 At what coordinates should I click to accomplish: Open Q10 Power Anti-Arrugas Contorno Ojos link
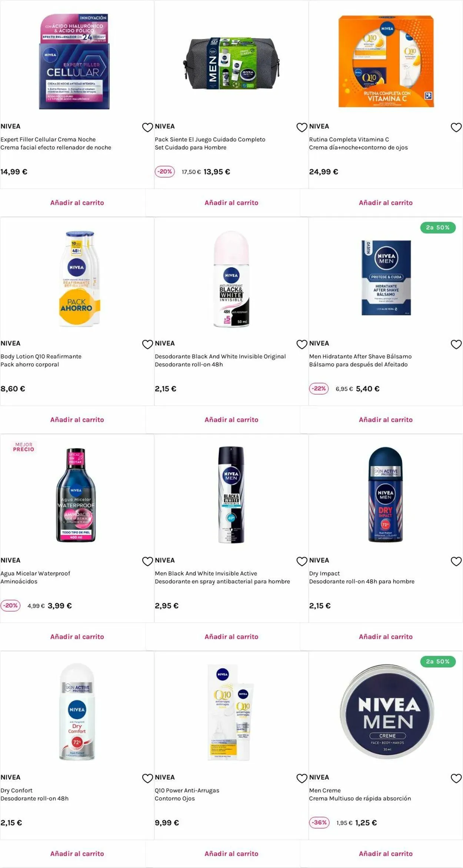click(187, 794)
